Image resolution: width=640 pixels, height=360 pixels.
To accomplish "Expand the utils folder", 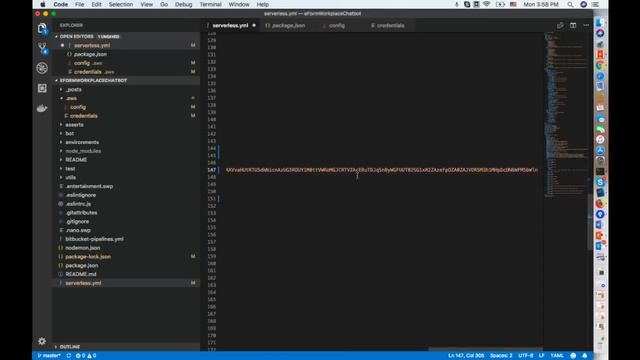I will point(70,178).
